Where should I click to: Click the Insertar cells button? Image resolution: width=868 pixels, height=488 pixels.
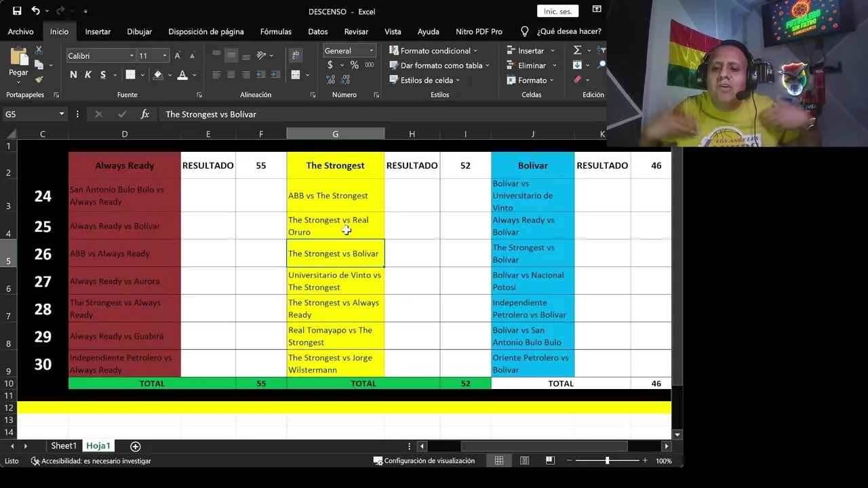tap(531, 50)
